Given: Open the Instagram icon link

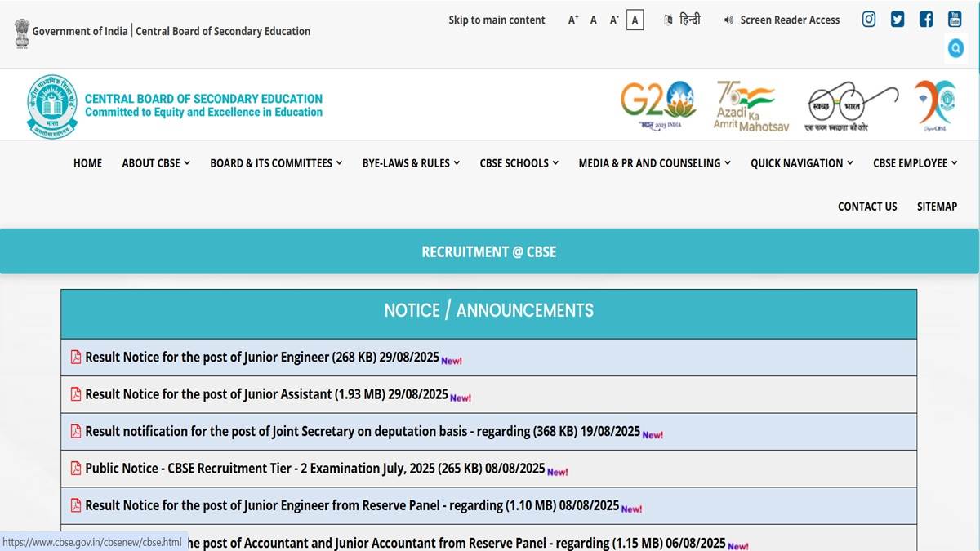Looking at the screenshot, I should pyautogui.click(x=869, y=19).
